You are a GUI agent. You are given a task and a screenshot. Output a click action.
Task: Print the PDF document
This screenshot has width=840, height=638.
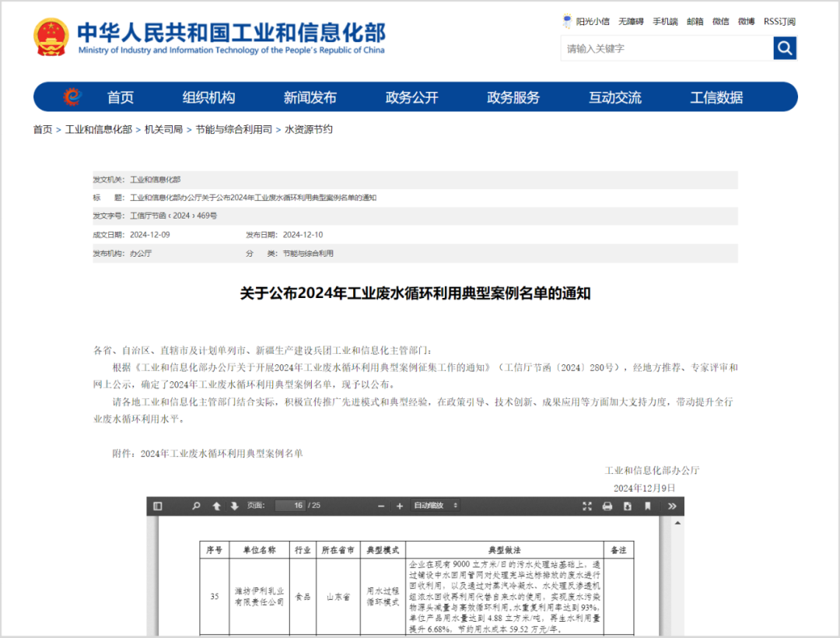coord(607,507)
